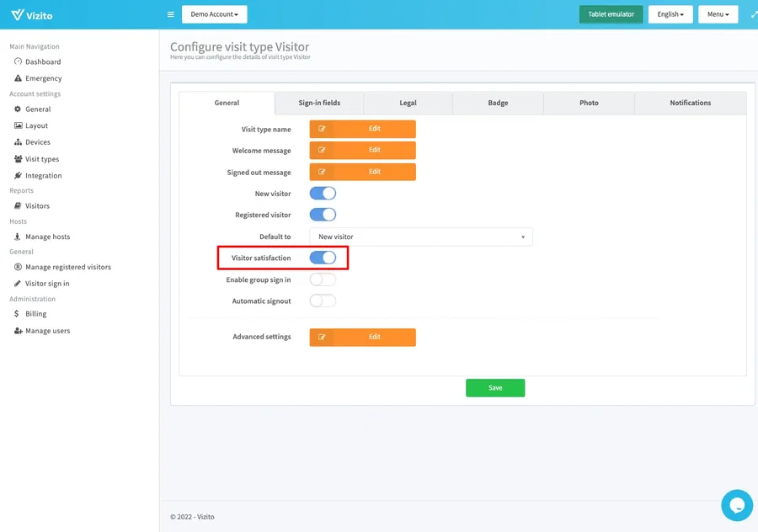Select the Devices sidebar icon
Screen dimensions: 758x532
(18, 141)
